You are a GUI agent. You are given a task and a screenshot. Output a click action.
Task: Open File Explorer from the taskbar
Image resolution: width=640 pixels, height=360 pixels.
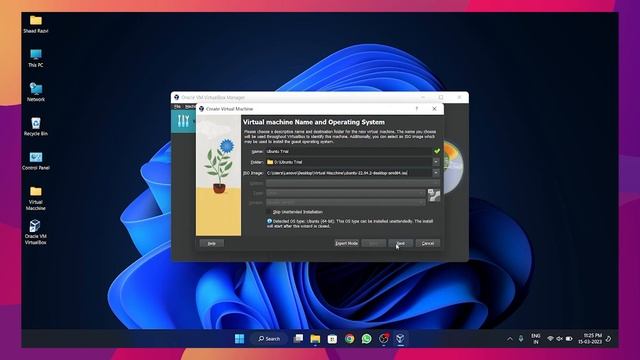coord(315,339)
